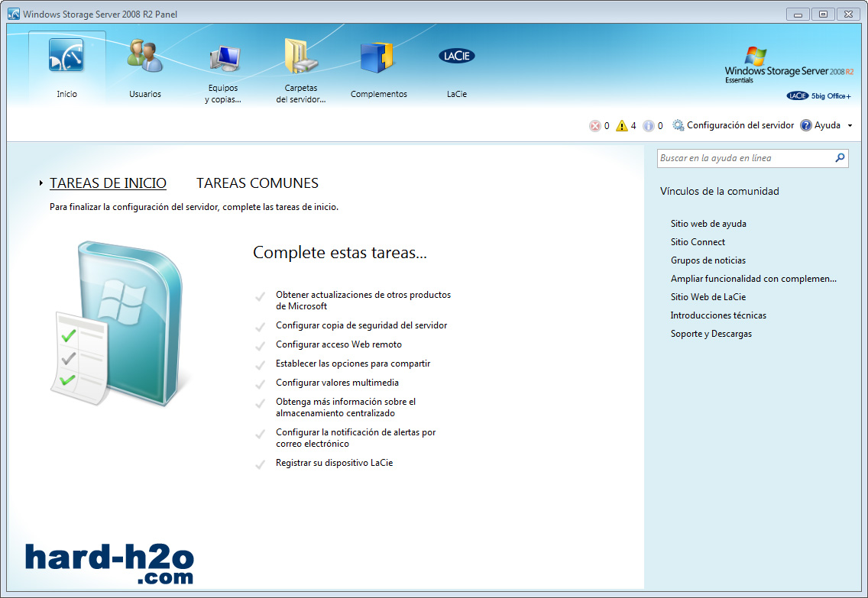Close the Storage Server Panel window
The height and width of the screenshot is (598, 868).
click(848, 15)
